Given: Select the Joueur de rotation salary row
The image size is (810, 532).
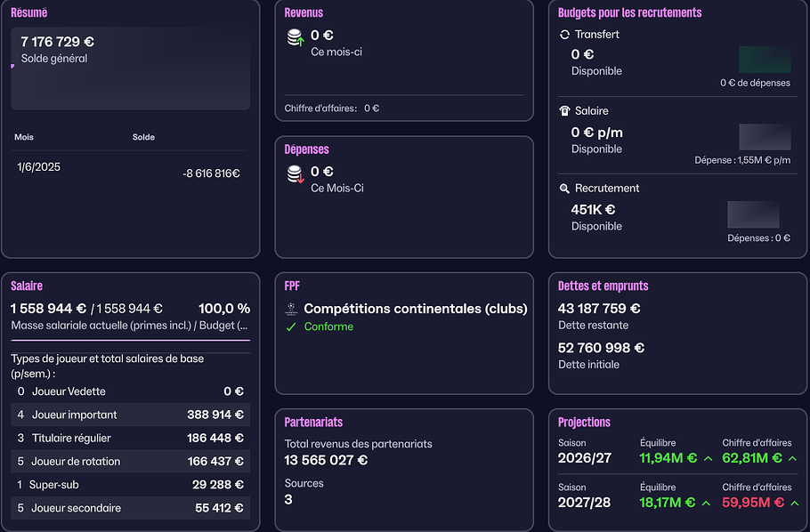Looking at the screenshot, I should click(130, 462).
